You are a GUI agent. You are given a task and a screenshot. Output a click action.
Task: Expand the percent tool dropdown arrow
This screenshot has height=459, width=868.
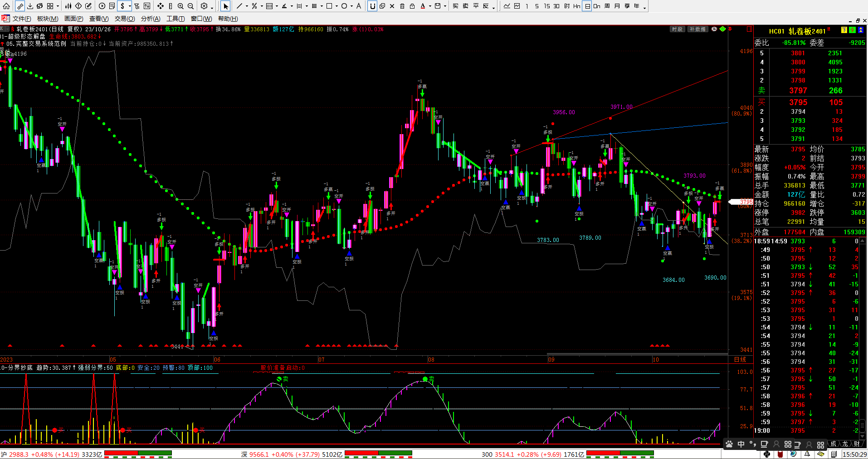[x=261, y=6]
